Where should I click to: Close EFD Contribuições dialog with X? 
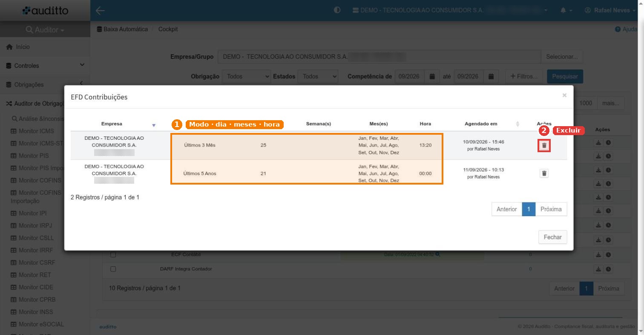[x=564, y=95]
